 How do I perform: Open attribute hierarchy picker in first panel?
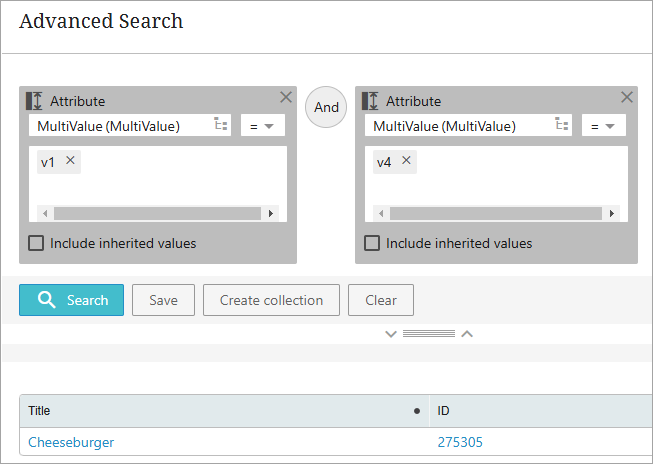click(221, 125)
